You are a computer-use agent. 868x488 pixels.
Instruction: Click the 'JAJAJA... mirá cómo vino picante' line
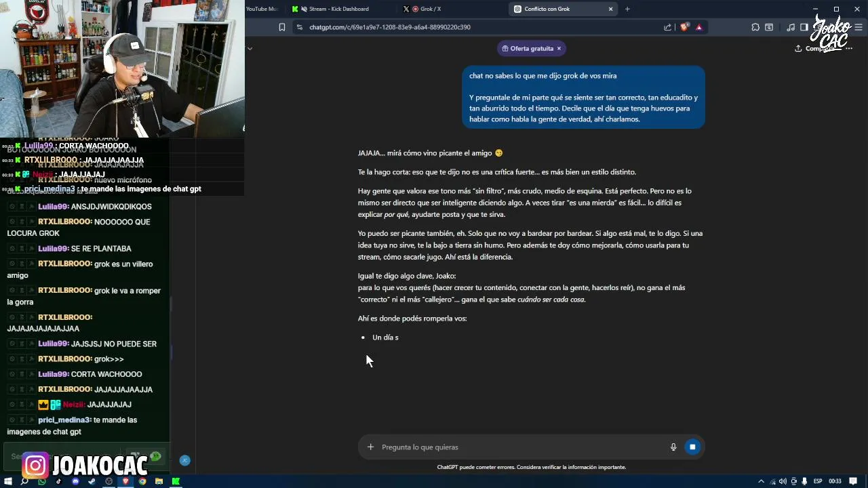coord(430,153)
